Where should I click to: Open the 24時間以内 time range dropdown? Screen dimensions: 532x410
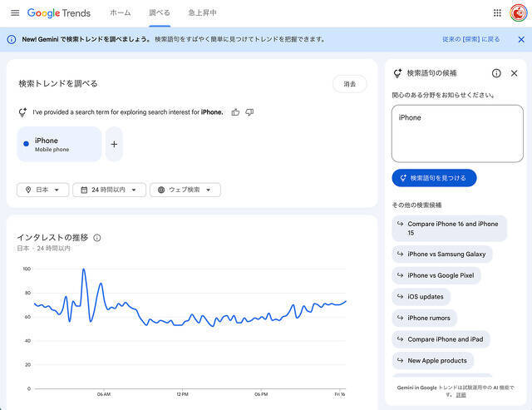click(109, 190)
